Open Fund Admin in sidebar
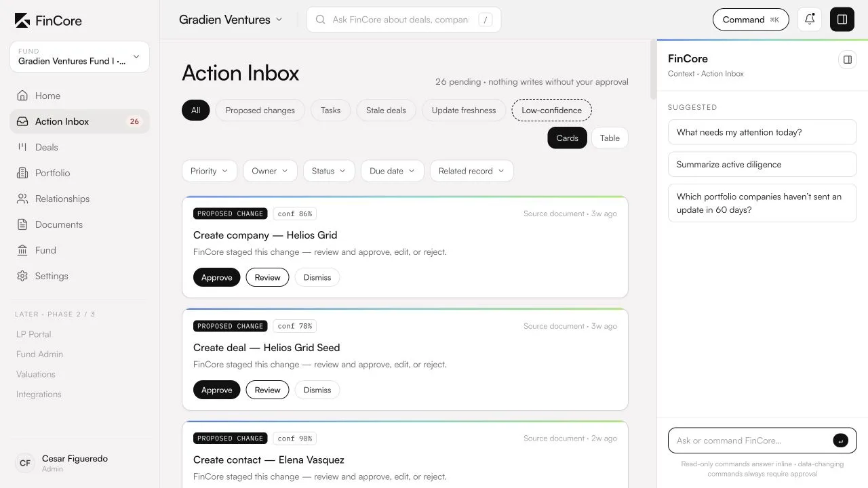The height and width of the screenshot is (488, 868). click(x=39, y=354)
